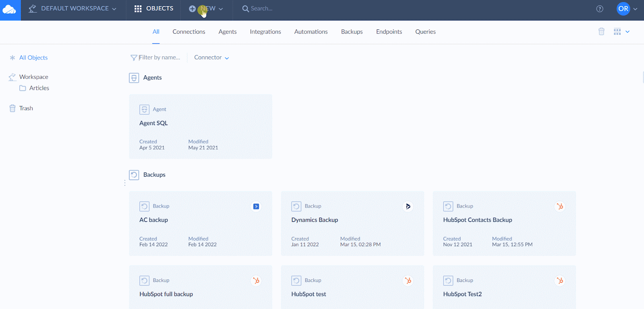The image size is (644, 309).
Task: Select the All tab
Action: click(x=156, y=32)
